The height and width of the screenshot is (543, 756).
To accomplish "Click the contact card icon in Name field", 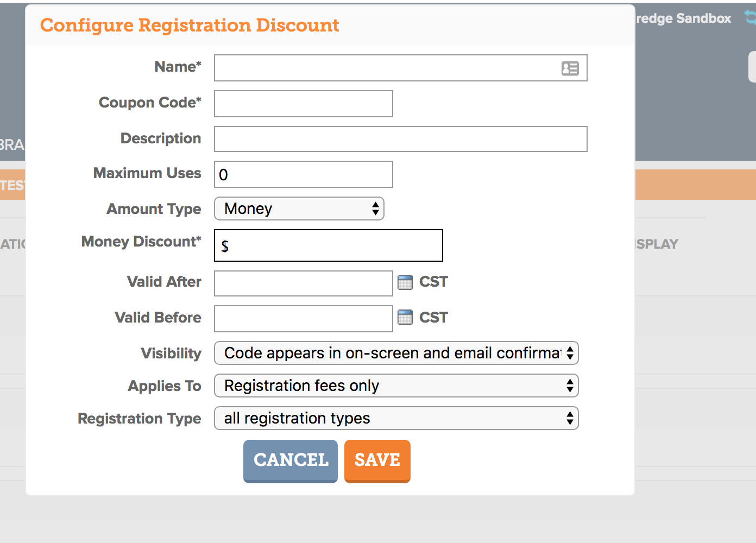I will click(x=570, y=68).
